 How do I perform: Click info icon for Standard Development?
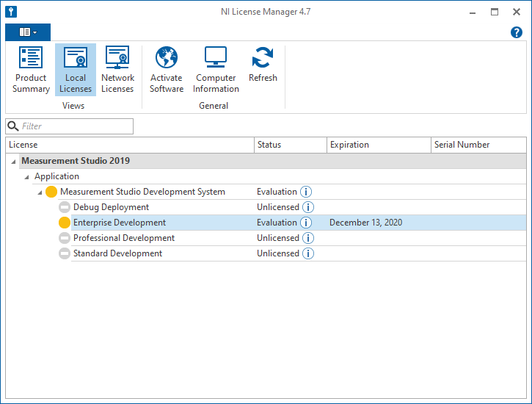tap(308, 253)
